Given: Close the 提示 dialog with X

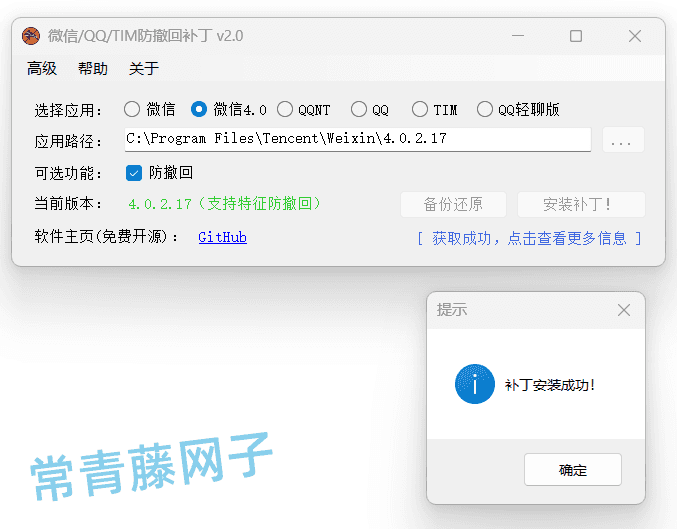Looking at the screenshot, I should pos(623,310).
